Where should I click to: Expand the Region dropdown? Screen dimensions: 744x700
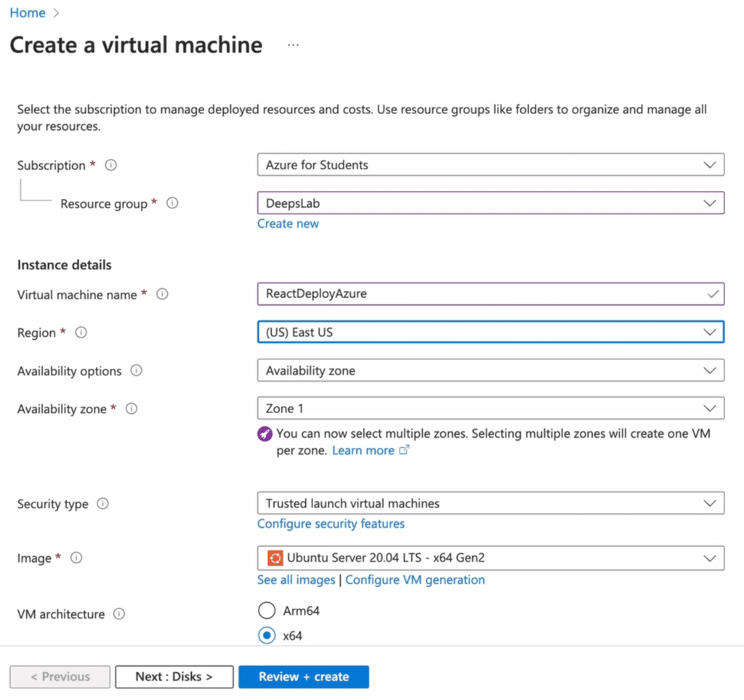(x=490, y=332)
